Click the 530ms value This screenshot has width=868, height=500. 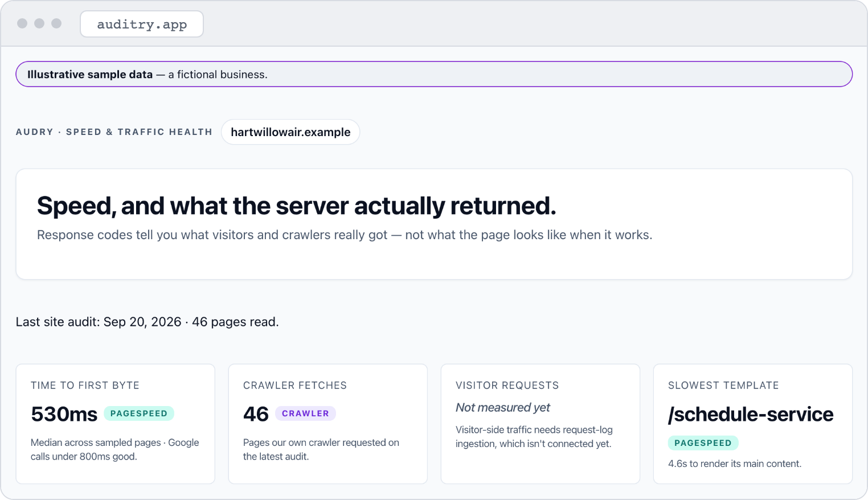pyautogui.click(x=64, y=414)
